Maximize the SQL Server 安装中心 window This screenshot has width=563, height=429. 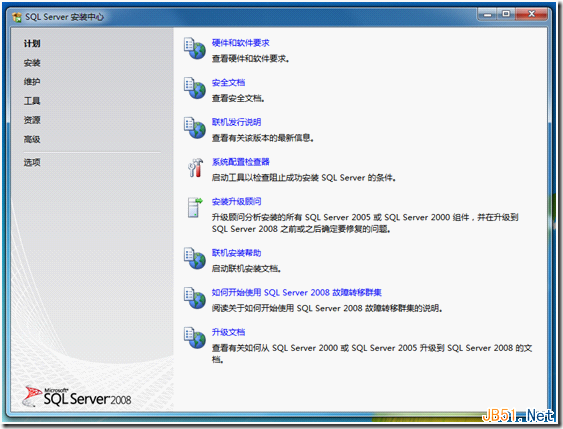[506, 14]
